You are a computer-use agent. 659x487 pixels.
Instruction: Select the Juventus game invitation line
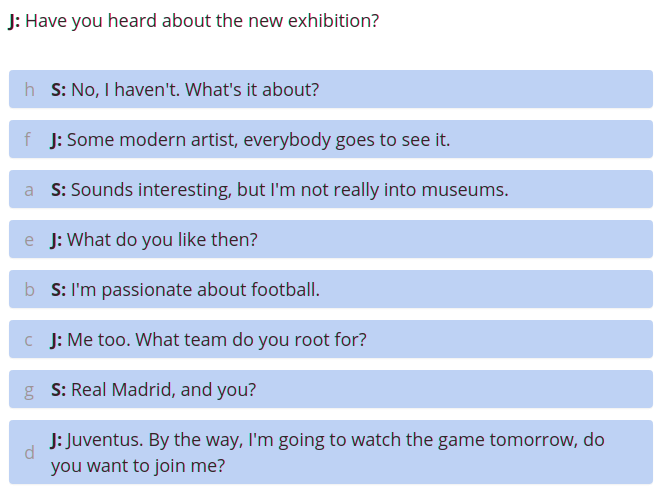coord(331,452)
